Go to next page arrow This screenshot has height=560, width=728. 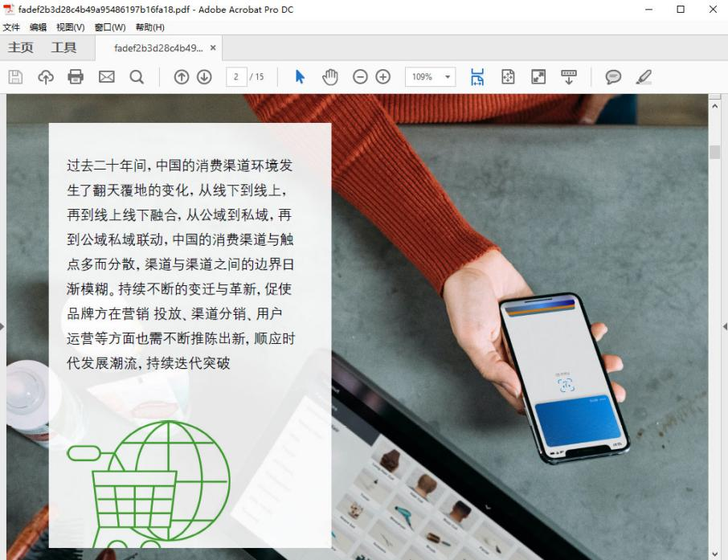(x=204, y=77)
